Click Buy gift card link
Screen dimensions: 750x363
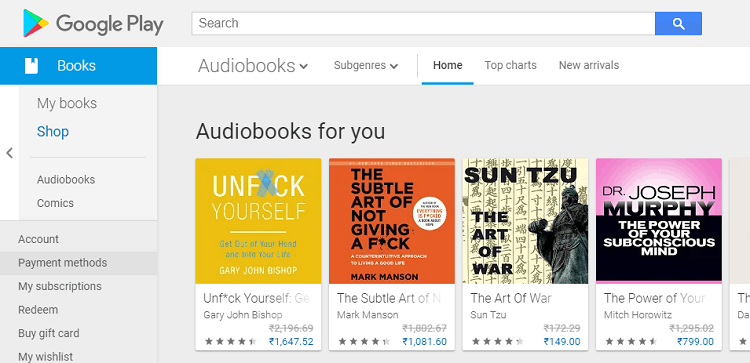click(49, 333)
